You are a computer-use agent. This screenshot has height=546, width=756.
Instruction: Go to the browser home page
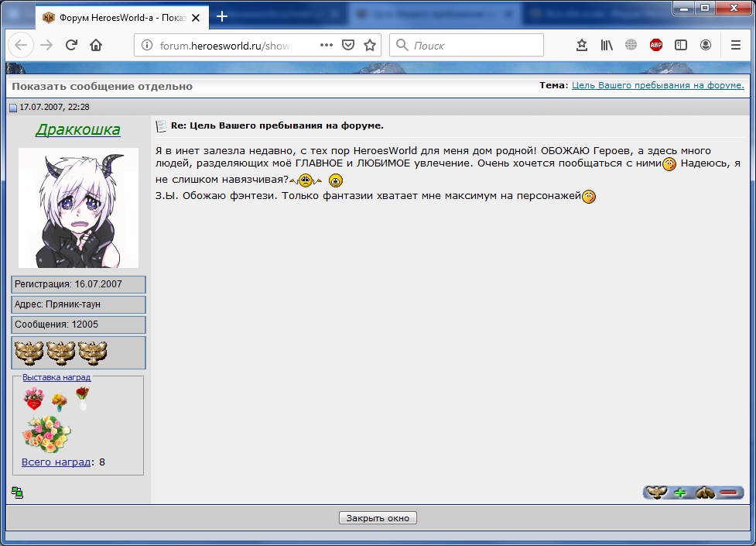coord(96,45)
